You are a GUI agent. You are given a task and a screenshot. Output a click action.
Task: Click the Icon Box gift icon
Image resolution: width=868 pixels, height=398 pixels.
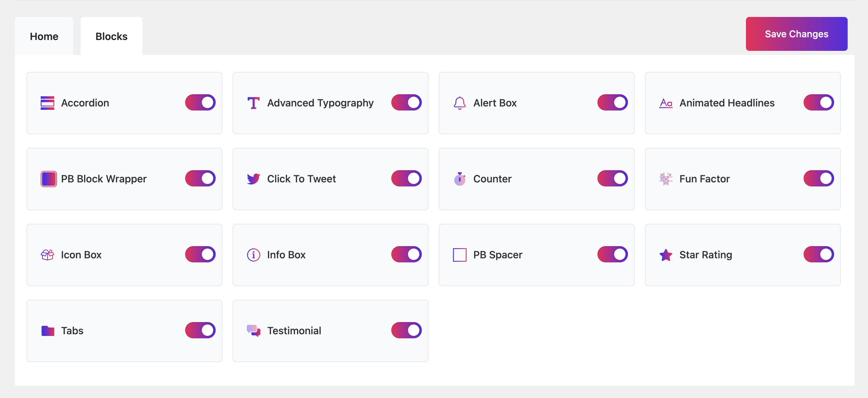tap(47, 255)
